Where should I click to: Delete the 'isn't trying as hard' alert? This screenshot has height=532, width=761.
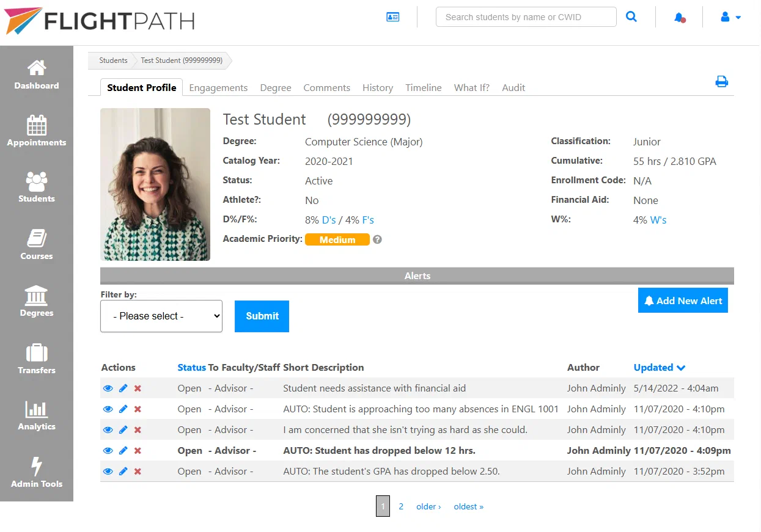[138, 430]
